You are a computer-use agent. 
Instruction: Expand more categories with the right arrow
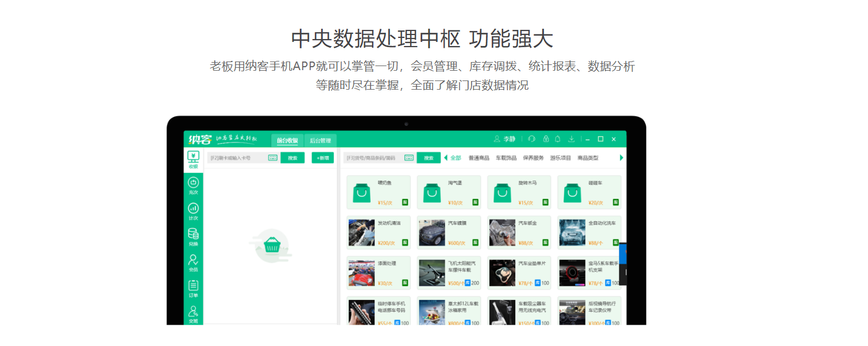[x=622, y=157]
